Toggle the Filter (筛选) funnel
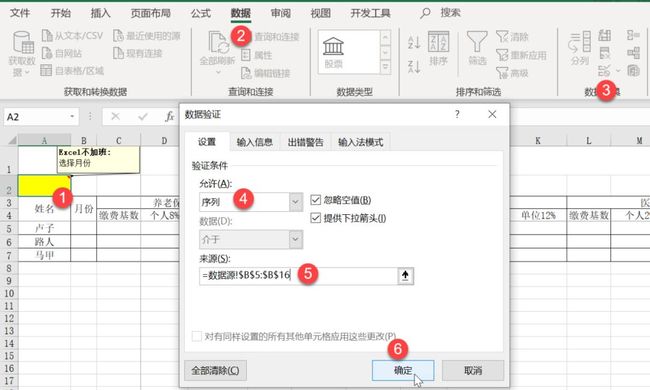 coord(477,49)
